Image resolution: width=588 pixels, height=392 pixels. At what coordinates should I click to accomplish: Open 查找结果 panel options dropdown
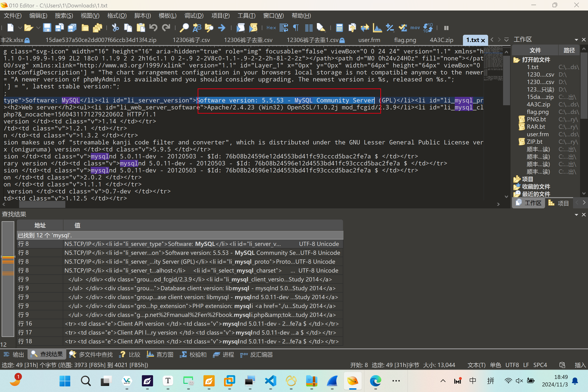pyautogui.click(x=576, y=215)
